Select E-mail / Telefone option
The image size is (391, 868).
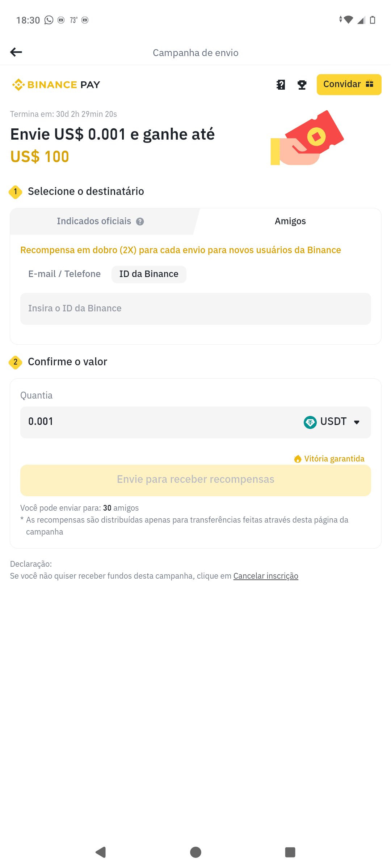click(x=64, y=274)
